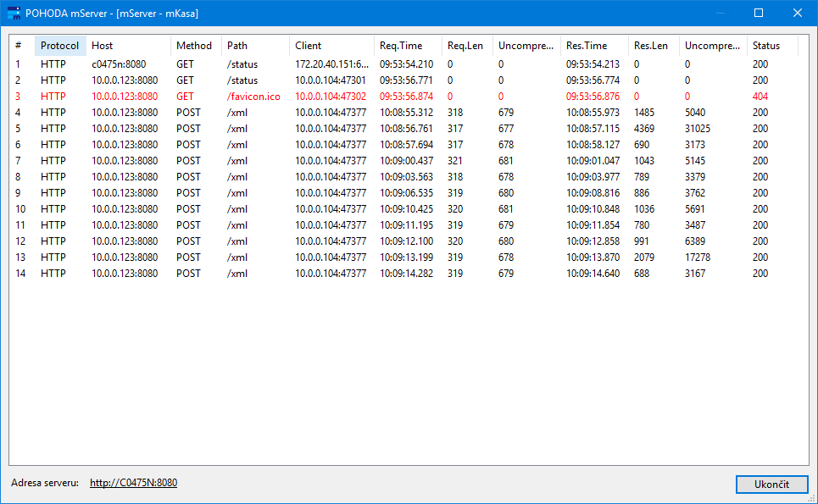This screenshot has height=504, width=818.
Task: Click request time 09:53:56.771
Action: coord(406,80)
